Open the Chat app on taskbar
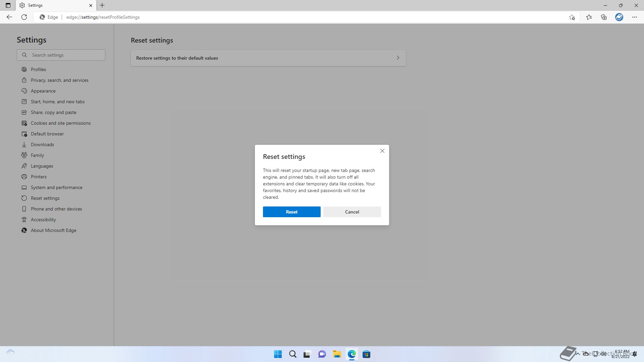Viewport: 644px width, 362px height. [322, 354]
